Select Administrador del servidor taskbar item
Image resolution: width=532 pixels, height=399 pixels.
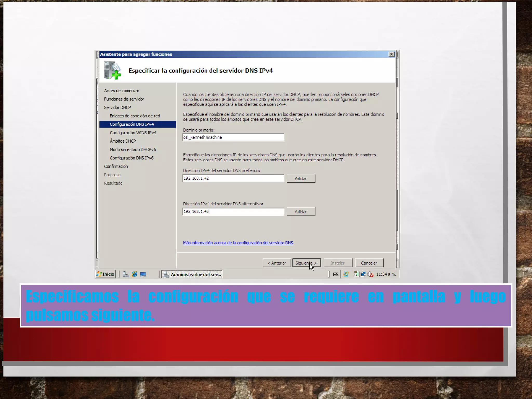[x=192, y=274]
